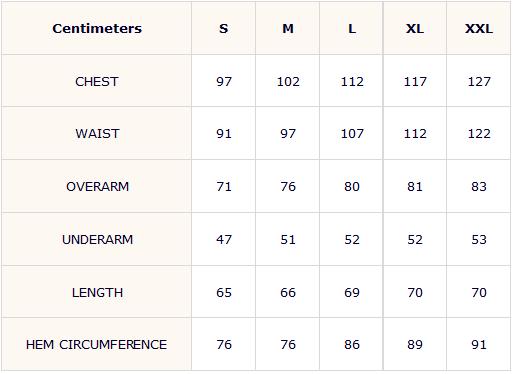Viewport: 514px width, 374px height.
Task: Select the S size column header
Action: [224, 29]
